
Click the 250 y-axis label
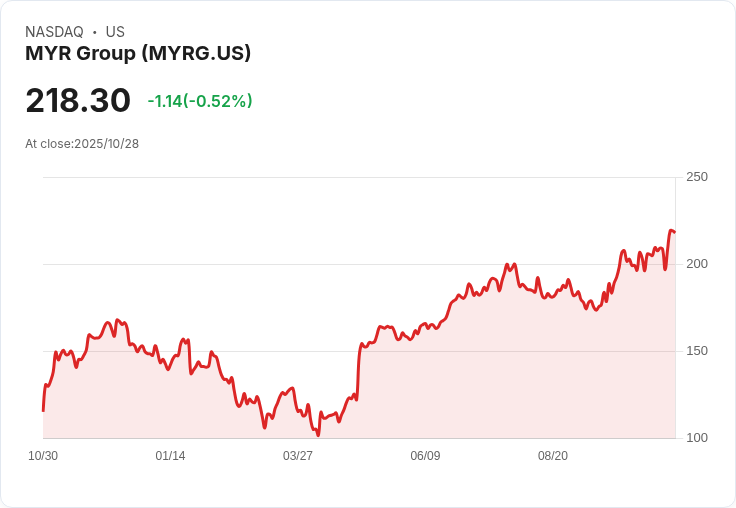point(696,177)
